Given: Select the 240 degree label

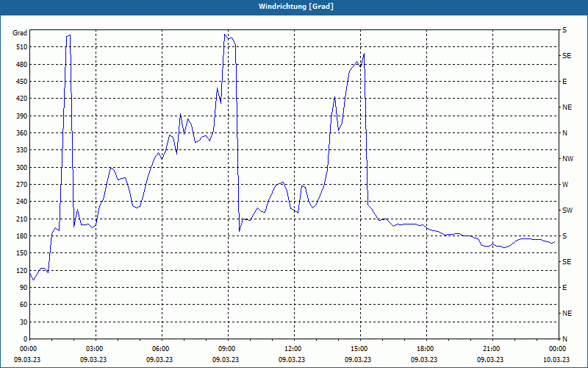Looking at the screenshot, I should 22,202.
